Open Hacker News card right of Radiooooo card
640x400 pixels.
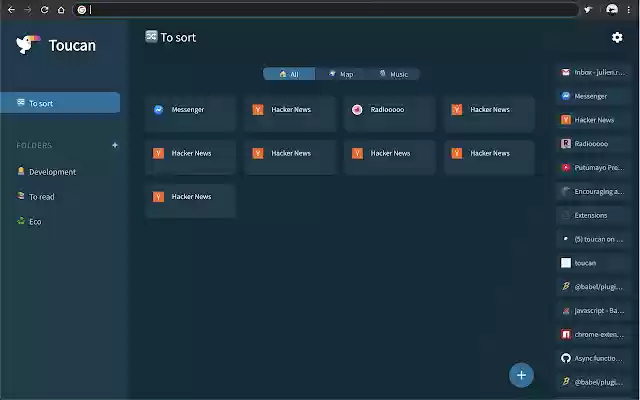click(489, 114)
